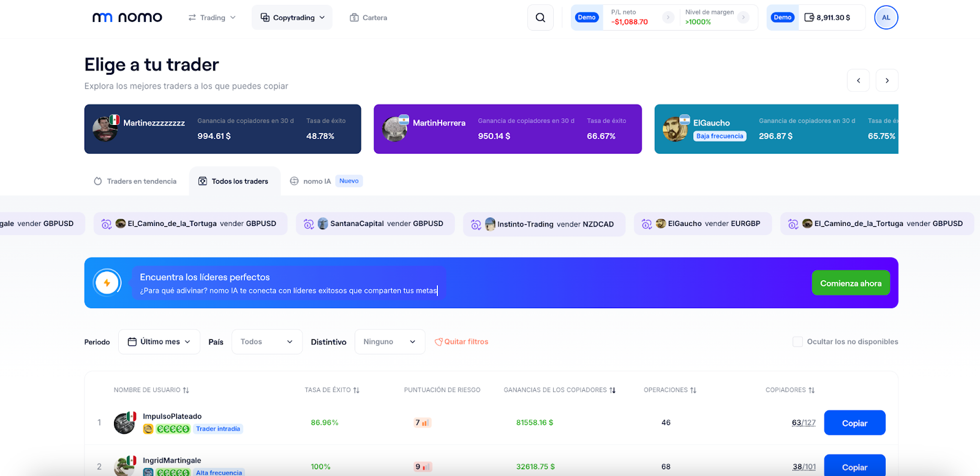The height and width of the screenshot is (476, 980).
Task: Open the Copytrading dropdown menu
Action: point(292,18)
